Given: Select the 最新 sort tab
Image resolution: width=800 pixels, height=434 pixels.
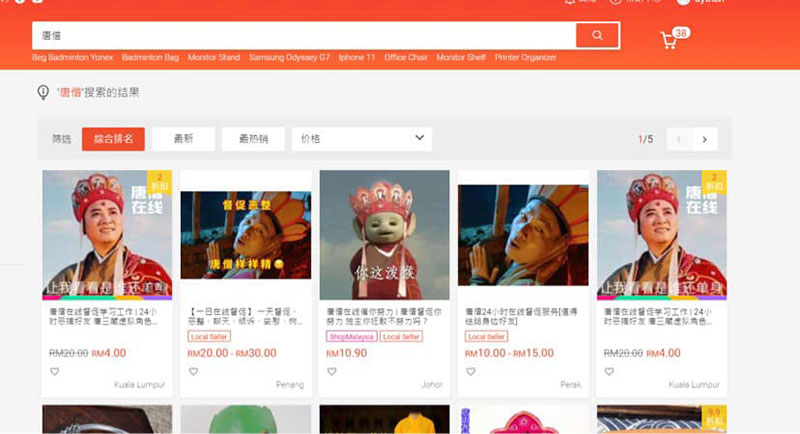Looking at the screenshot, I should pyautogui.click(x=183, y=139).
